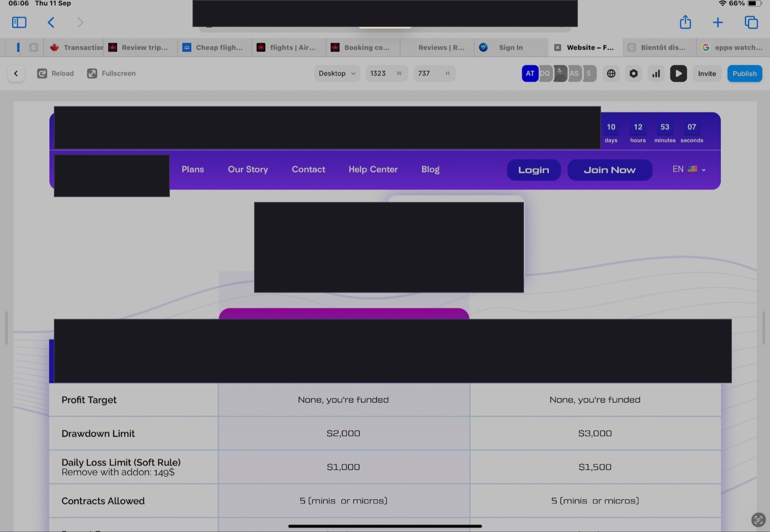Publish the website
770x532 pixels.
click(744, 74)
